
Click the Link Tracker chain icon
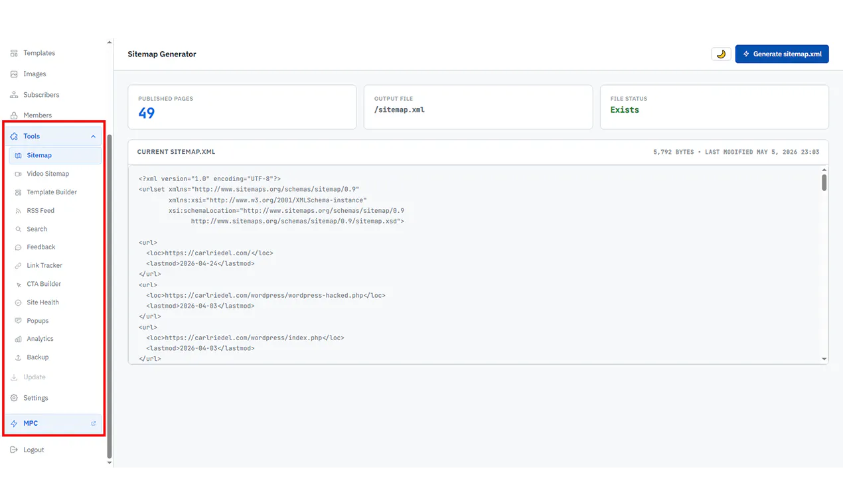click(x=18, y=265)
